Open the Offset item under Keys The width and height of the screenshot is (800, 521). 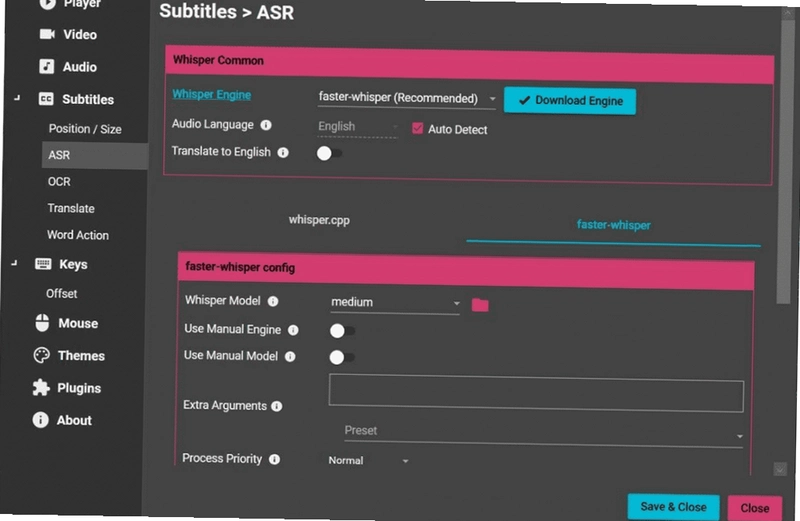[61, 293]
